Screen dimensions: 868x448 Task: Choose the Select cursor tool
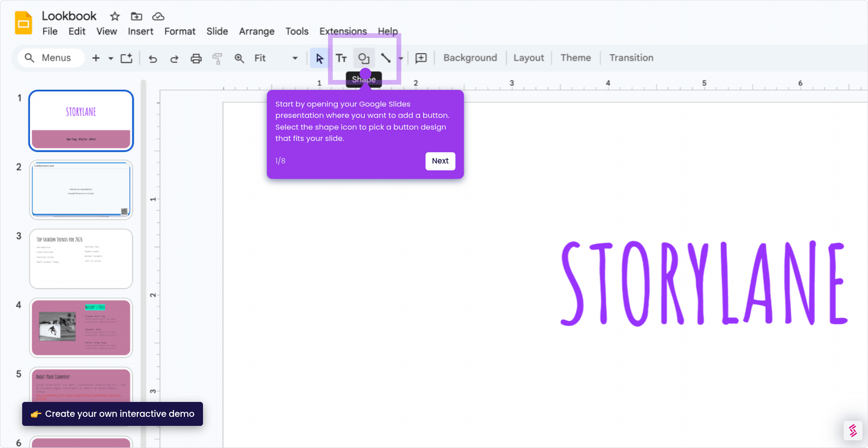[320, 58]
